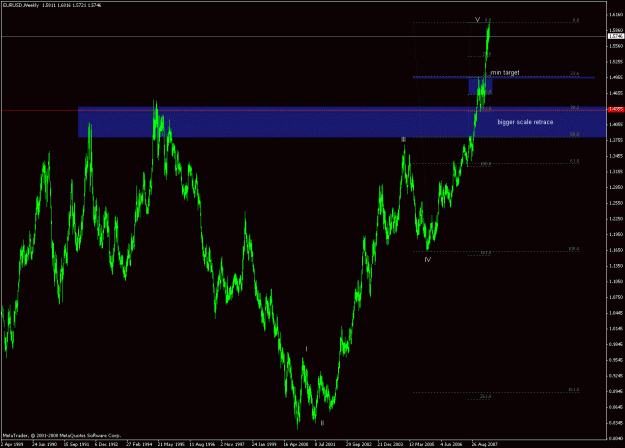Image resolution: width=625 pixels, height=448 pixels.
Task: Click the '21 Dec 2003' date label
Action: [x=390, y=444]
